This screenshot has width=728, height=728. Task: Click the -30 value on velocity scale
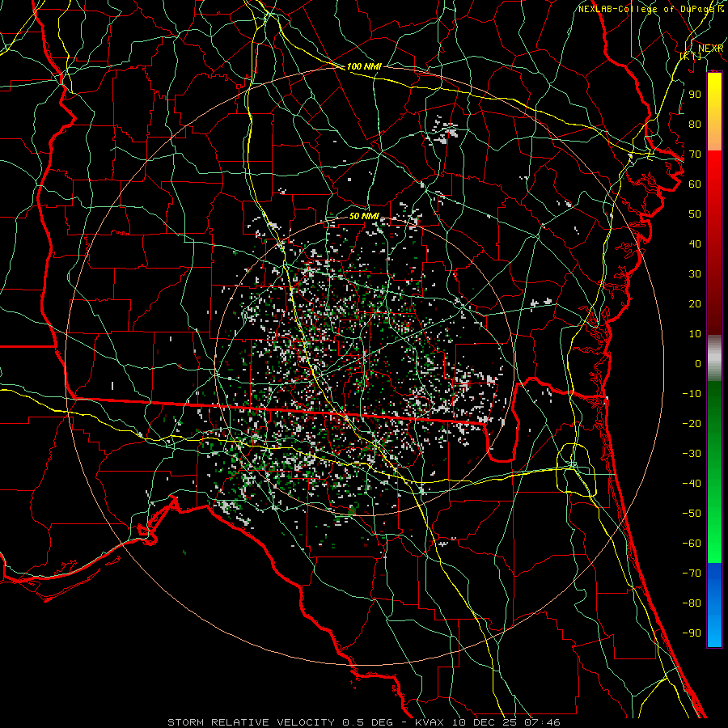click(x=692, y=454)
